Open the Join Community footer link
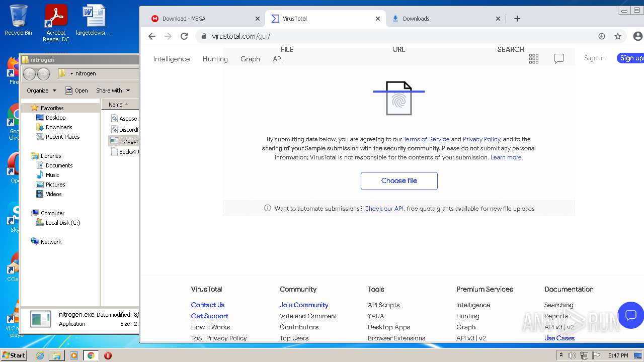This screenshot has width=644, height=362. click(x=304, y=305)
